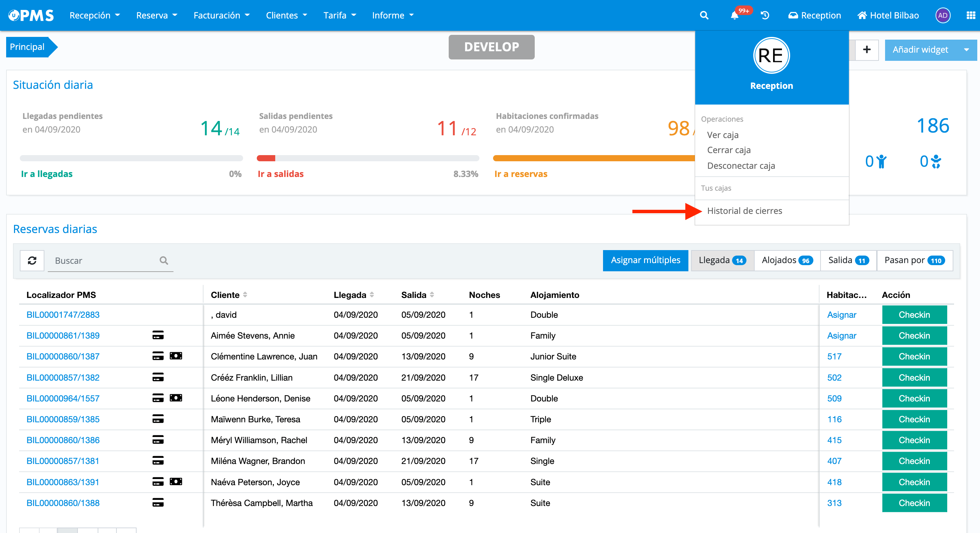Image resolution: width=980 pixels, height=533 pixels.
Task: Click the Asignar múltiples button
Action: pos(645,260)
